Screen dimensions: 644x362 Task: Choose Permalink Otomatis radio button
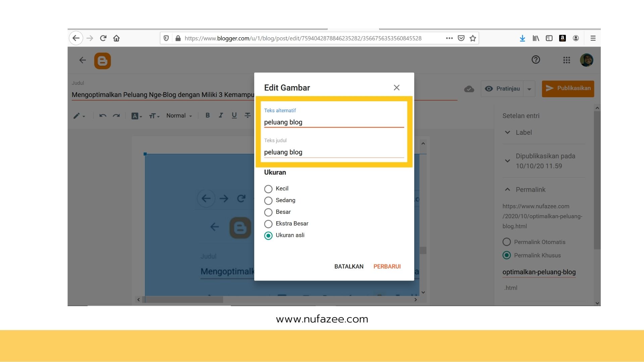(506, 242)
